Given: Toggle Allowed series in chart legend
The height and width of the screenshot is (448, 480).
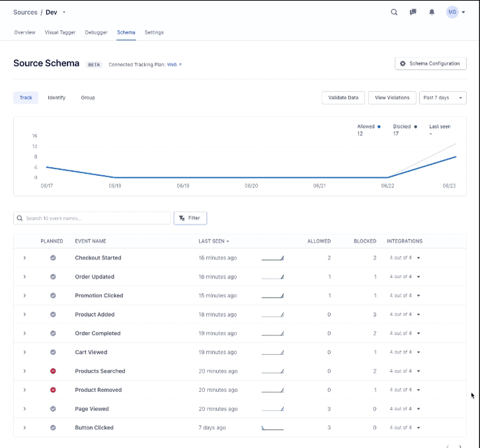Looking at the screenshot, I should [368, 126].
